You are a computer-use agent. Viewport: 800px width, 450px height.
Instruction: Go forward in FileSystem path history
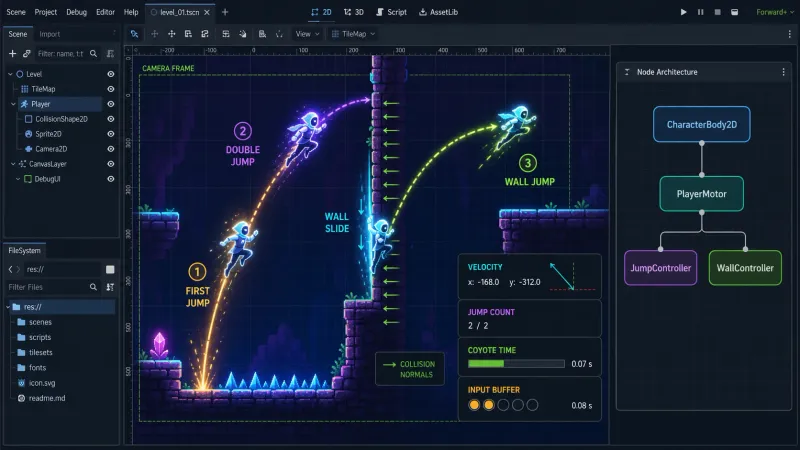pyautogui.click(x=18, y=269)
